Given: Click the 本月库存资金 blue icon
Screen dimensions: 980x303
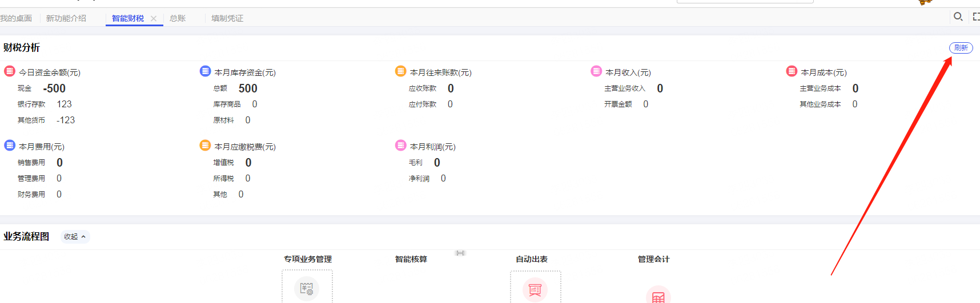Looking at the screenshot, I should [x=205, y=71].
